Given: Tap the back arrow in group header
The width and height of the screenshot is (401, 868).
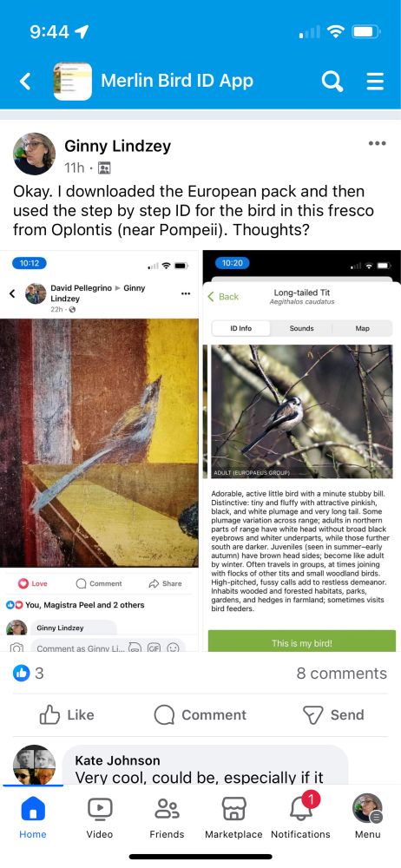Looking at the screenshot, I should click(24, 82).
